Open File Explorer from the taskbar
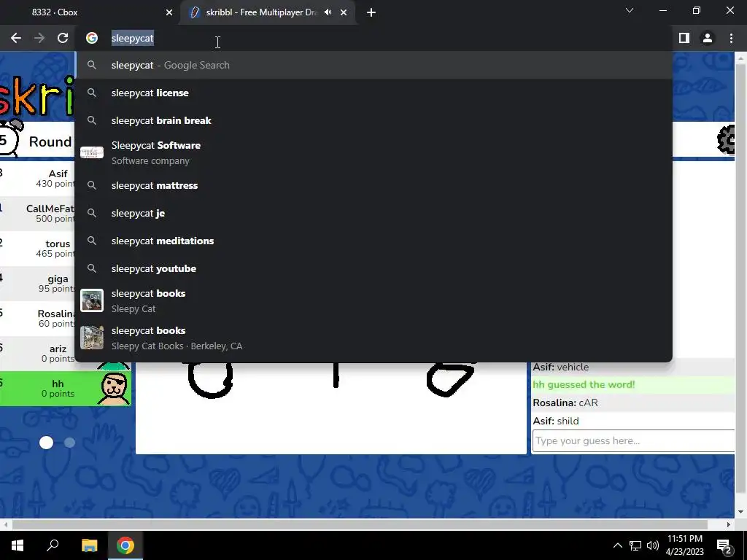The image size is (747, 560). (x=89, y=545)
